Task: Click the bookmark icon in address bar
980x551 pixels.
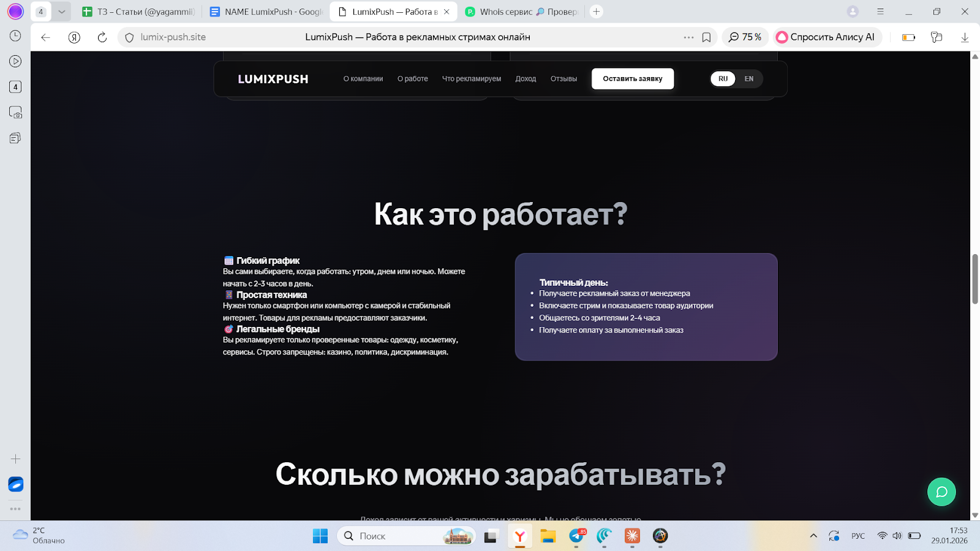Action: coord(706,37)
